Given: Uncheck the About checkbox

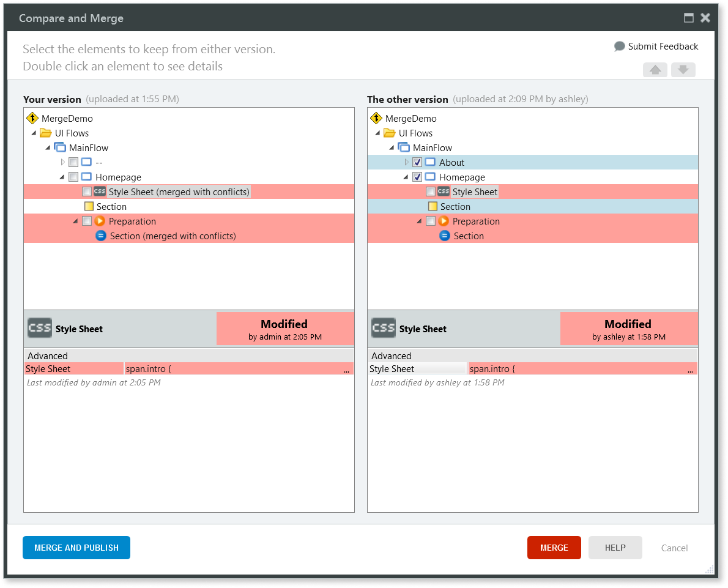Looking at the screenshot, I should click(417, 162).
